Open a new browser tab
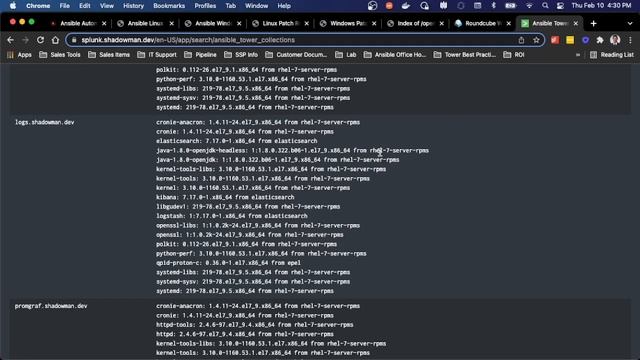Viewport: 640px width, 360px height. point(593,24)
